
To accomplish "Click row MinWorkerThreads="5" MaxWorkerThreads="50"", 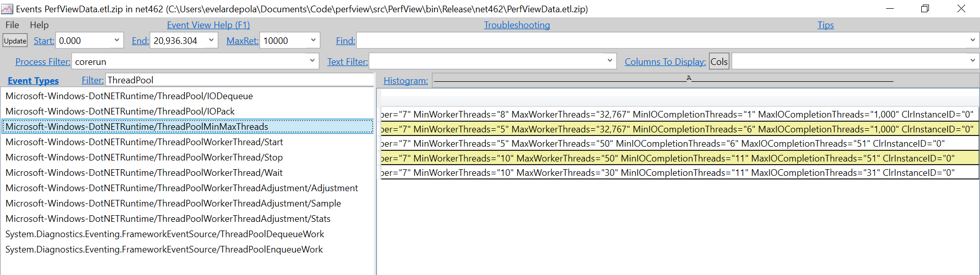I will tap(680, 144).
